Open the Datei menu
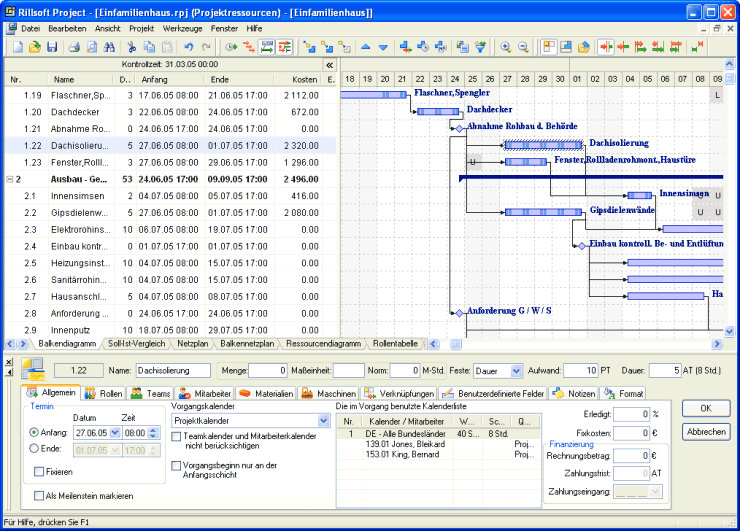This screenshot has height=531, width=740. (x=31, y=28)
